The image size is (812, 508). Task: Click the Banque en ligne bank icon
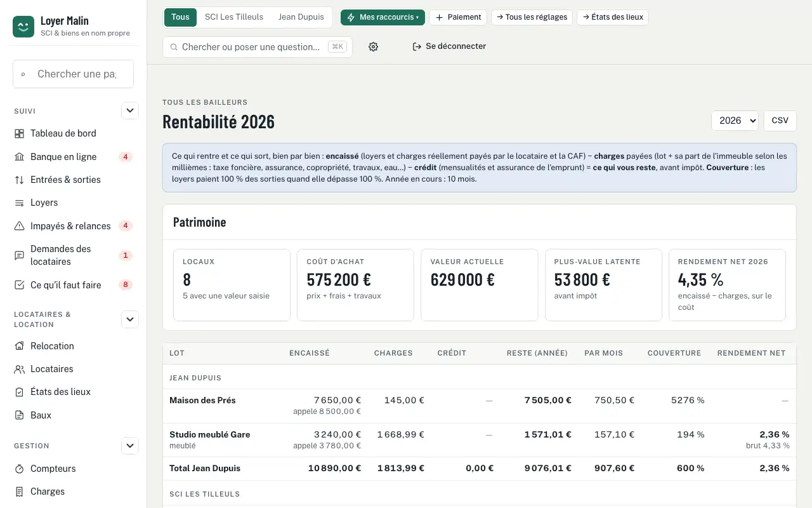(19, 157)
